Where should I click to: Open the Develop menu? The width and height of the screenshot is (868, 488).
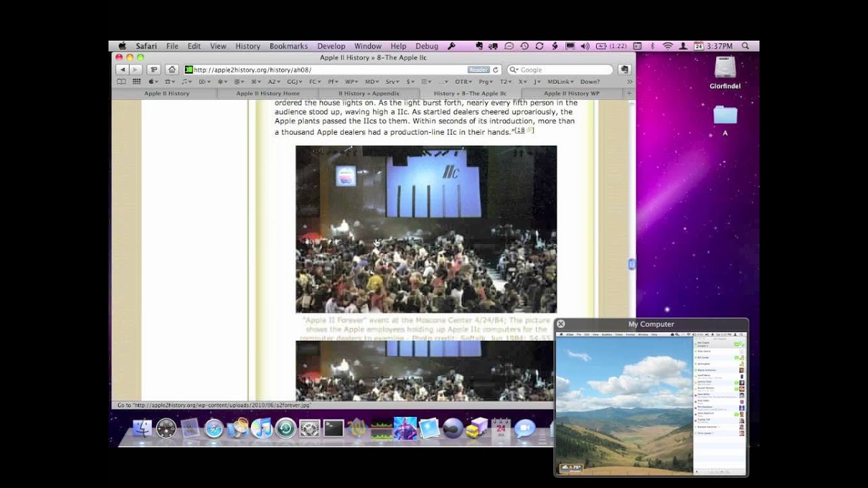331,46
